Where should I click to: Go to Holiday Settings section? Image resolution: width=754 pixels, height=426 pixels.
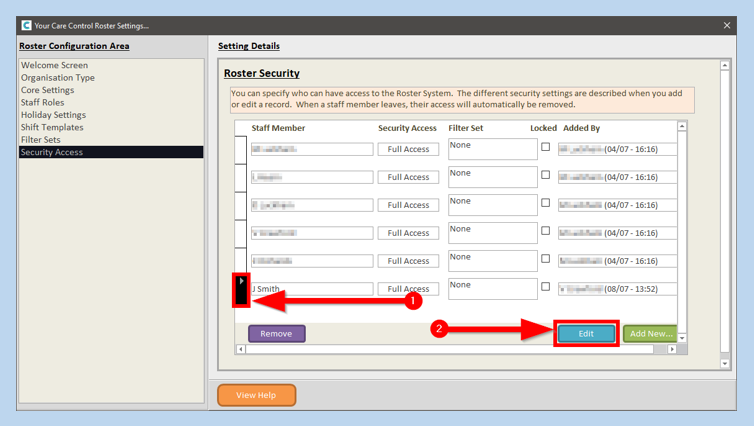pyautogui.click(x=53, y=115)
